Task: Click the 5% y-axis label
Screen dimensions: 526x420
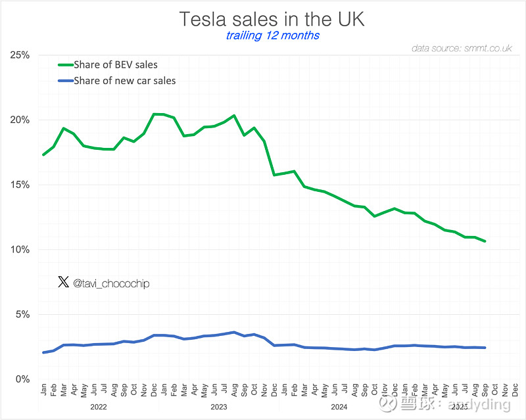Action: click(22, 314)
